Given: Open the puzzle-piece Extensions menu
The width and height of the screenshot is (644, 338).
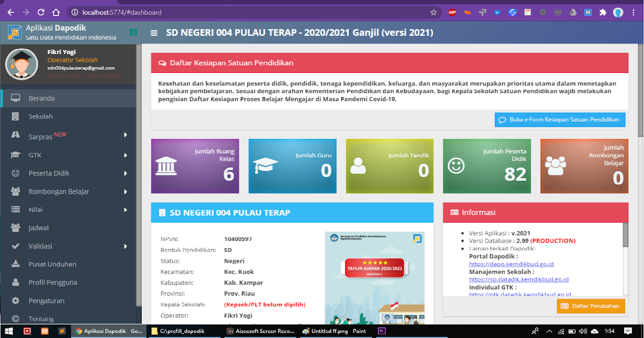Looking at the screenshot, I should coord(603,12).
